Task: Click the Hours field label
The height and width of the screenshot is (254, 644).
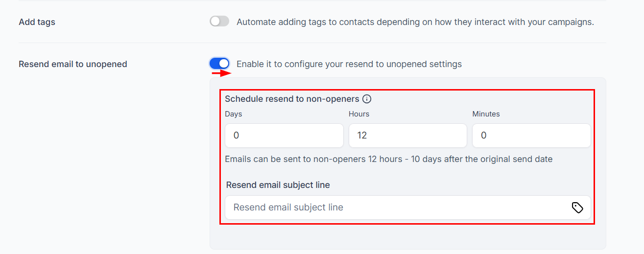Action: (359, 114)
